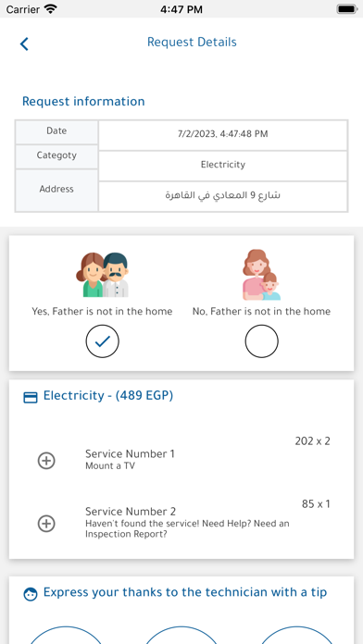Go back using the chevron arrow
363x644 pixels.
coord(24,43)
